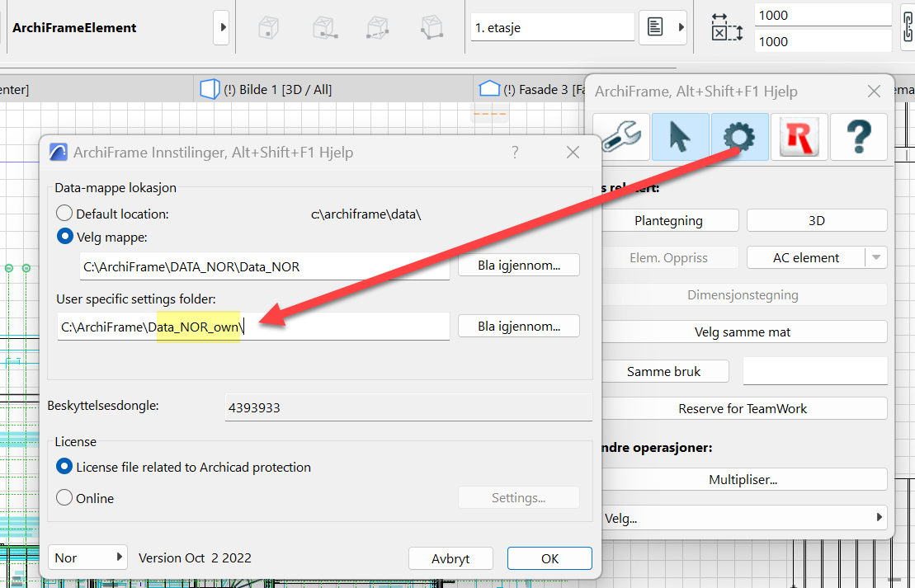Click the OK button in Innstilinger dialog
915x588 pixels.
[x=549, y=558]
